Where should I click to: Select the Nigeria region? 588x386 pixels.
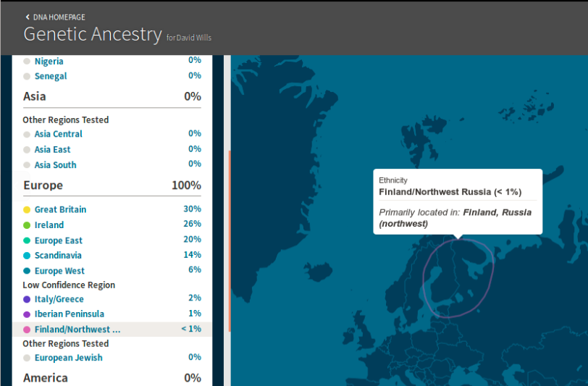point(49,62)
